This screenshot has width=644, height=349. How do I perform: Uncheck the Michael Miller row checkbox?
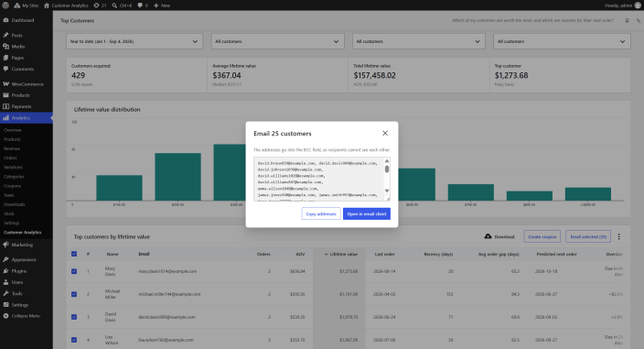pos(74,294)
